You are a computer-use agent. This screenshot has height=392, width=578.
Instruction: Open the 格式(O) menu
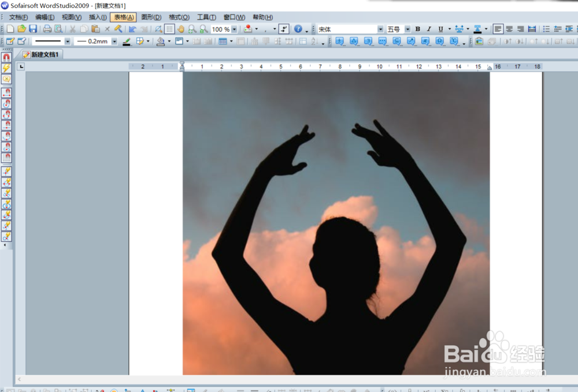[x=179, y=17]
